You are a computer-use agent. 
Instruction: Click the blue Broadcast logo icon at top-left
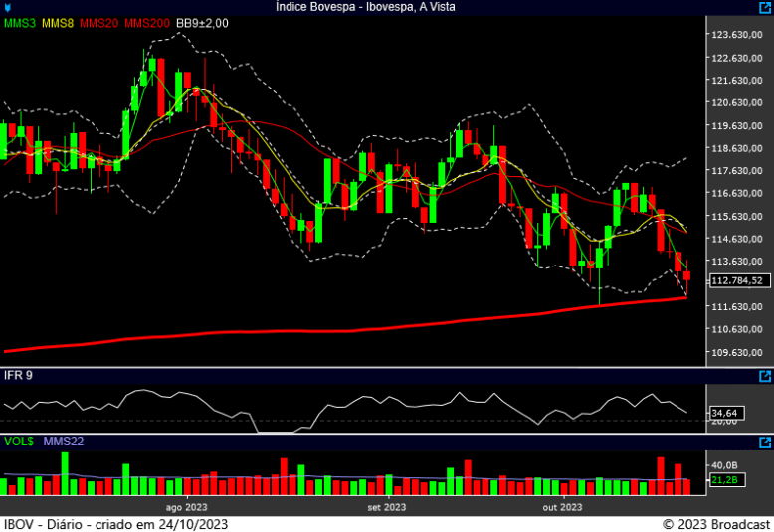click(x=8, y=7)
